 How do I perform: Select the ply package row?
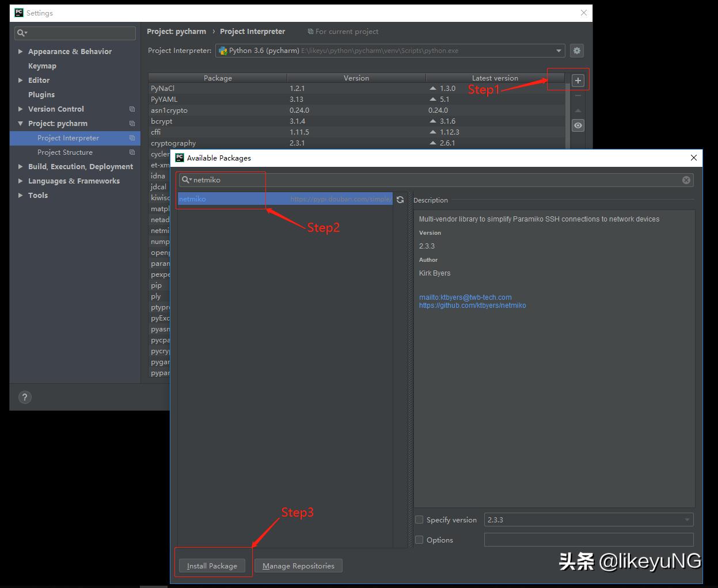159,296
